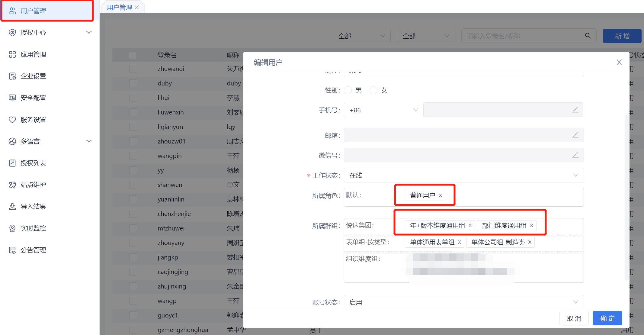Open 授权列表 in the sidebar
The width and height of the screenshot is (644, 335).
click(33, 163)
